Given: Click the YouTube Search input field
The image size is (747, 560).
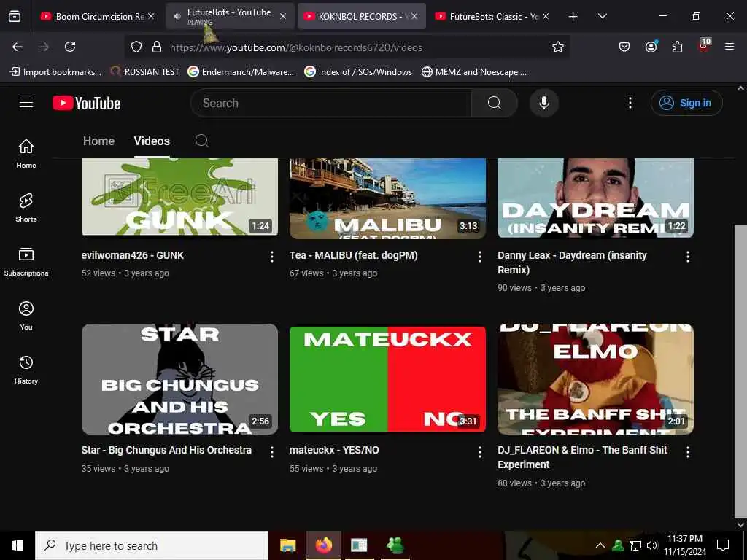Looking at the screenshot, I should (x=330, y=103).
